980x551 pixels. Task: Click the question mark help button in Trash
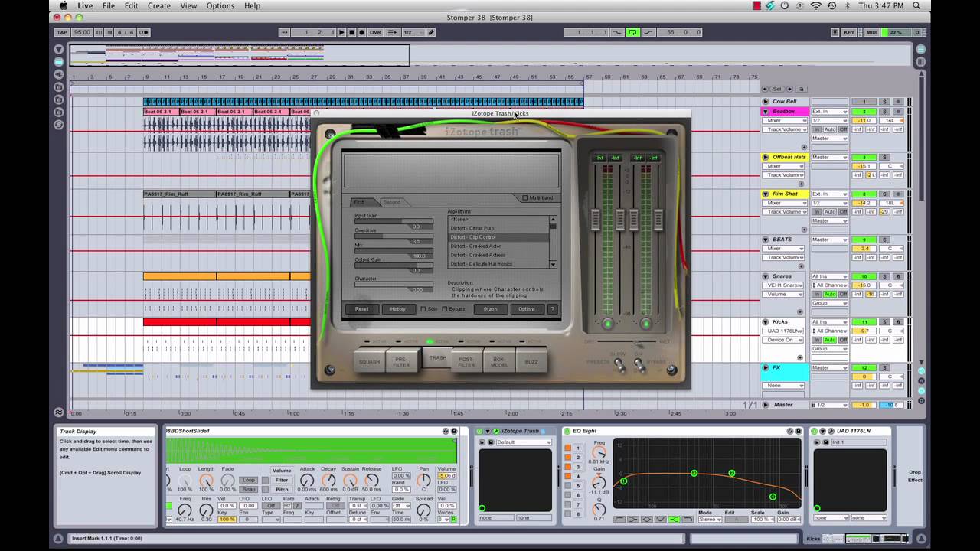pyautogui.click(x=553, y=309)
